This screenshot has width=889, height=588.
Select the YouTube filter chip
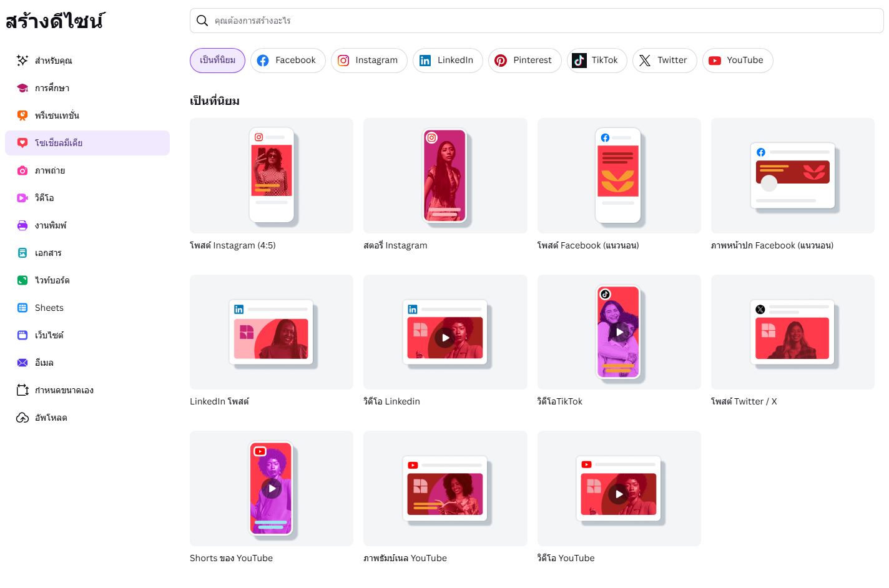coord(737,61)
